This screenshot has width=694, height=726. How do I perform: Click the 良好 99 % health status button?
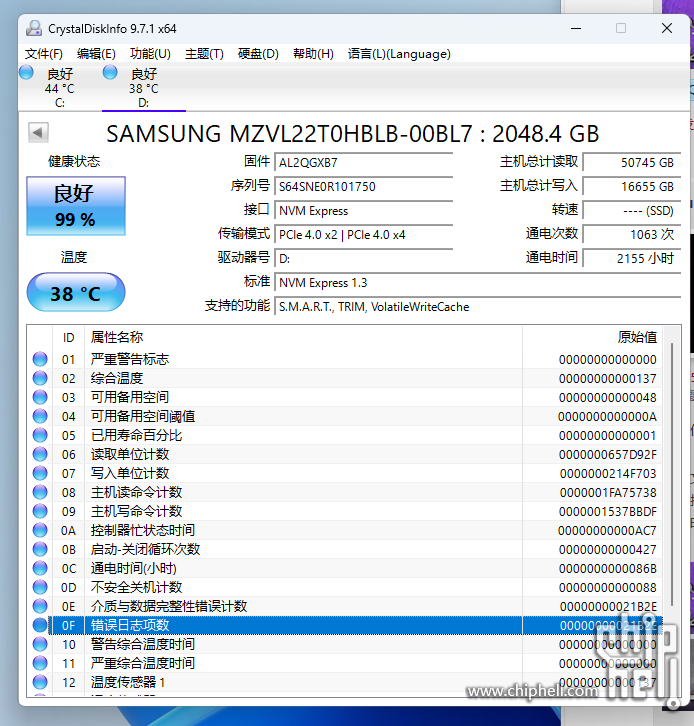tap(75, 207)
